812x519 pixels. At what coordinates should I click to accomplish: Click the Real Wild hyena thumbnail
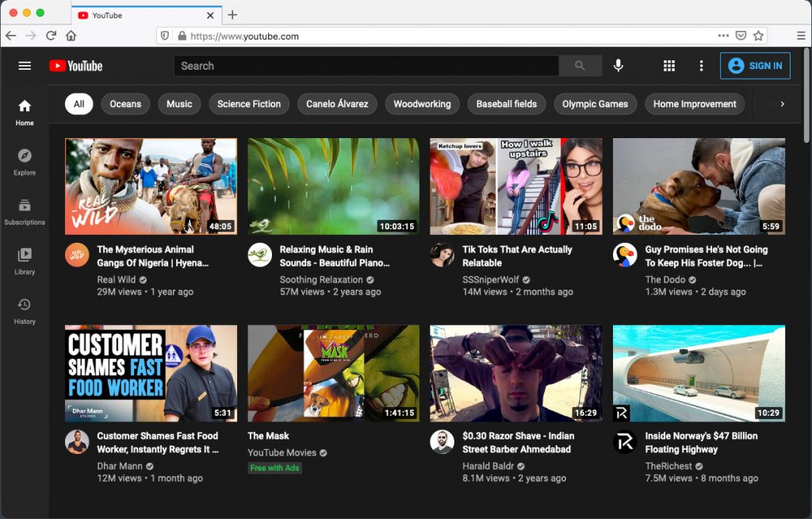click(x=151, y=186)
